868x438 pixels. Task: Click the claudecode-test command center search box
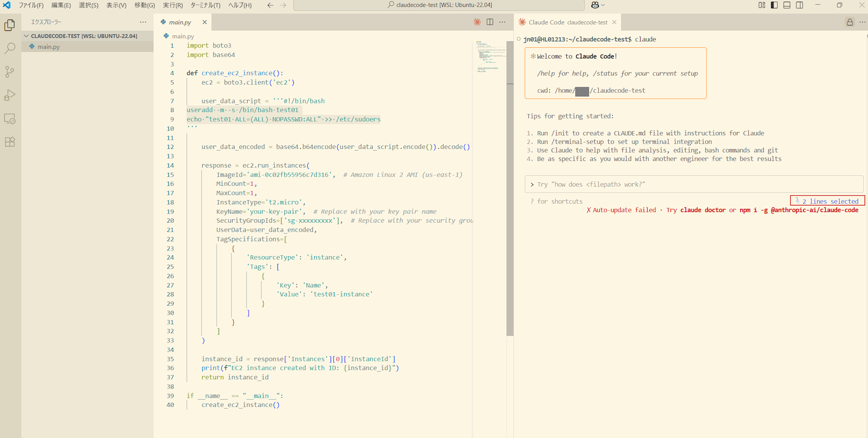[x=439, y=5]
